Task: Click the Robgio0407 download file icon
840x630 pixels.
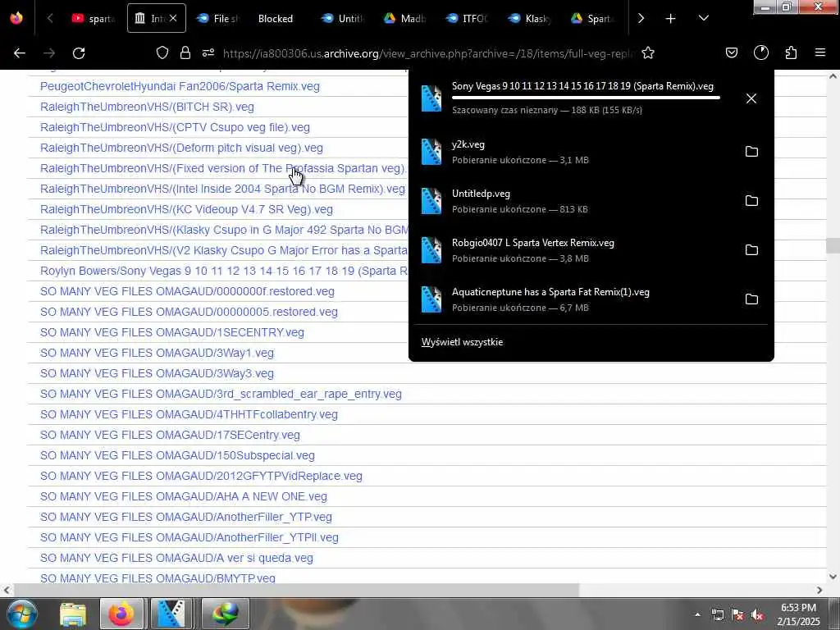Action: click(431, 250)
